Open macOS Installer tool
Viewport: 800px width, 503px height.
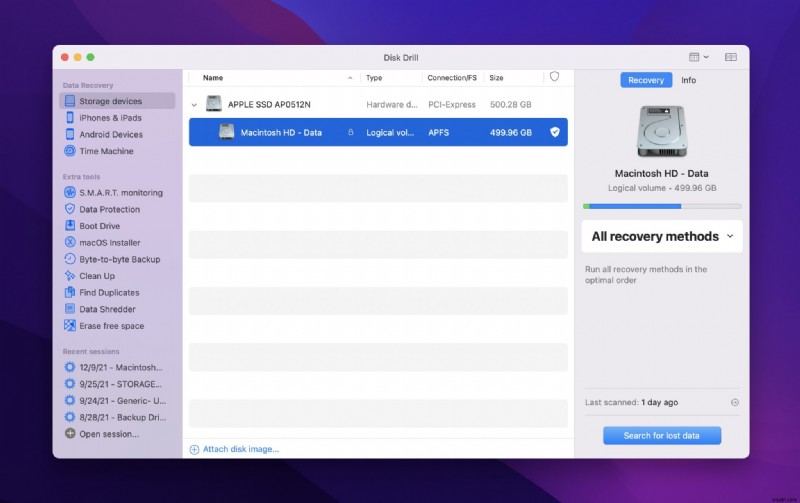pyautogui.click(x=109, y=243)
